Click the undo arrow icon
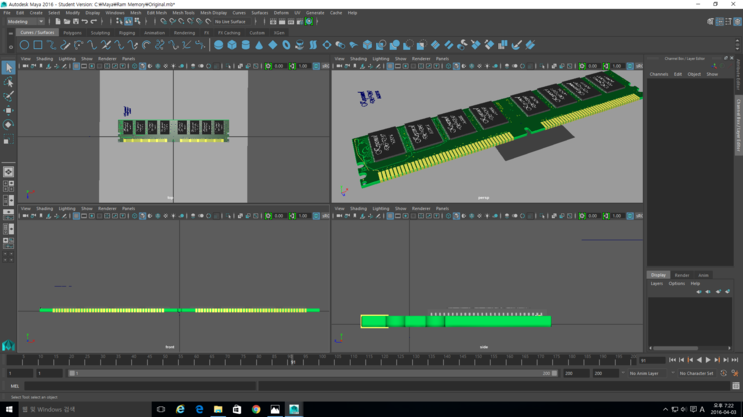 [x=87, y=21]
